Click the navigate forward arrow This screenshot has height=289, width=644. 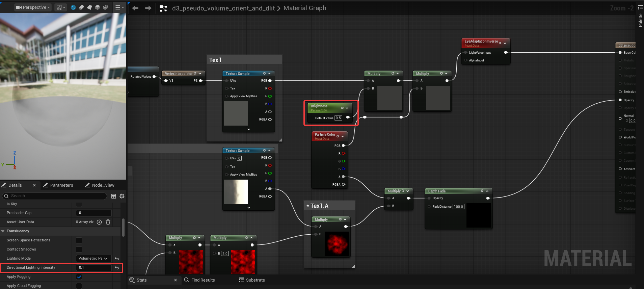(x=148, y=8)
